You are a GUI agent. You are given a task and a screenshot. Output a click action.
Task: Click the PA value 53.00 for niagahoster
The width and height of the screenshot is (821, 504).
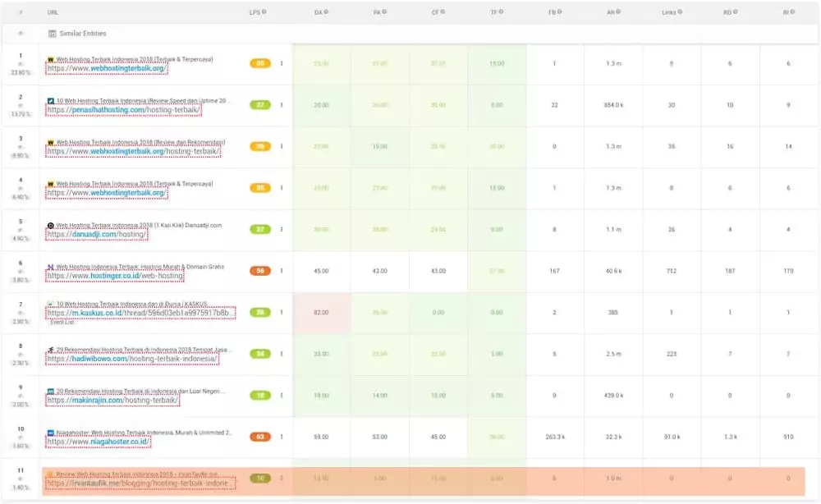[379, 437]
